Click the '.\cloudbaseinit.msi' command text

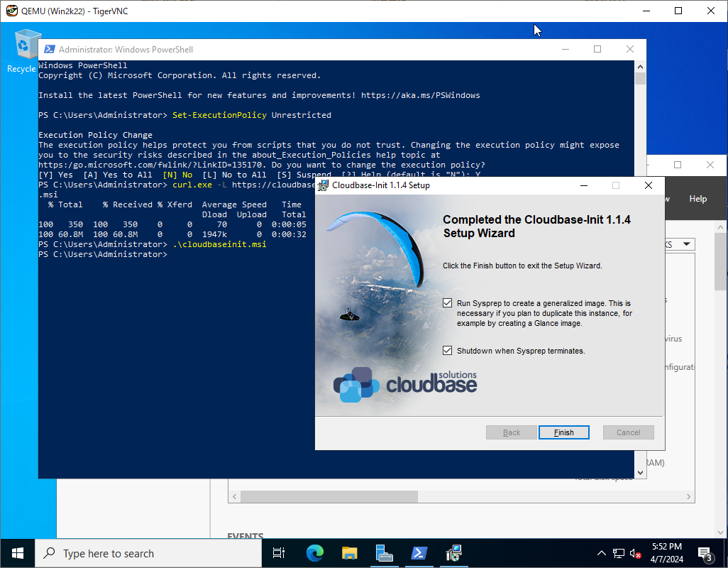point(220,244)
